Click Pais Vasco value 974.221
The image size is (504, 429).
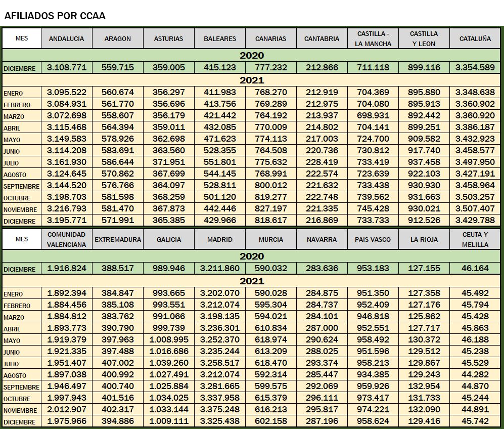point(373,409)
